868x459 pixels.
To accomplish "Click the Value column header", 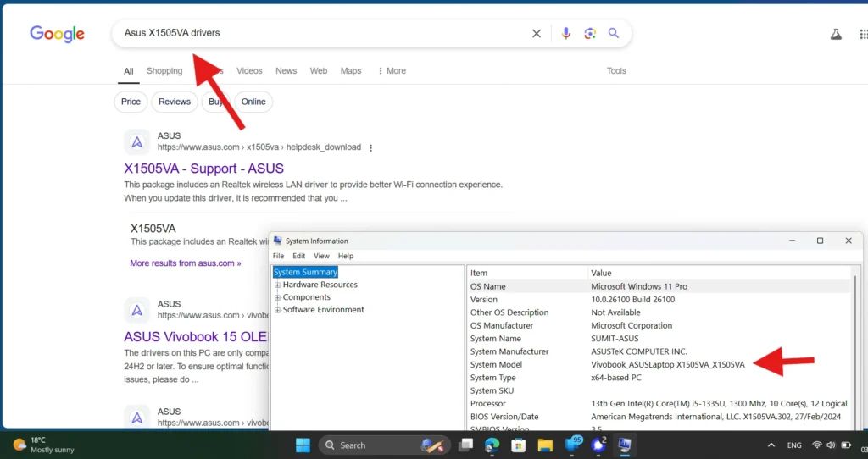I will pos(720,273).
